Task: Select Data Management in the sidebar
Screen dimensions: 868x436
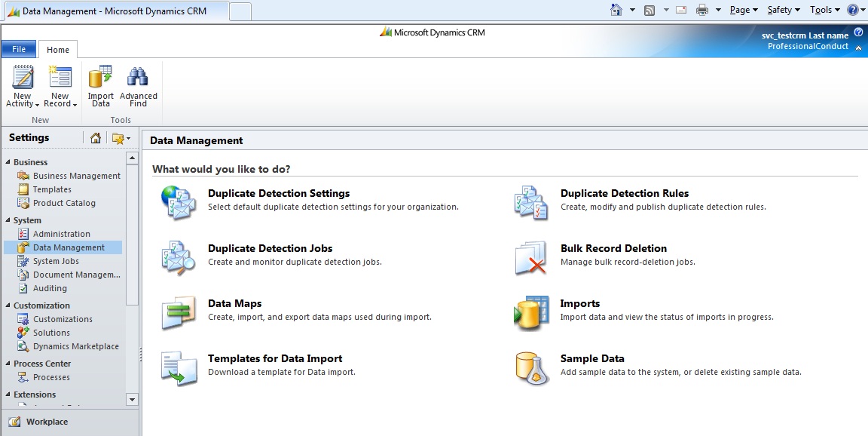Action: click(63, 247)
